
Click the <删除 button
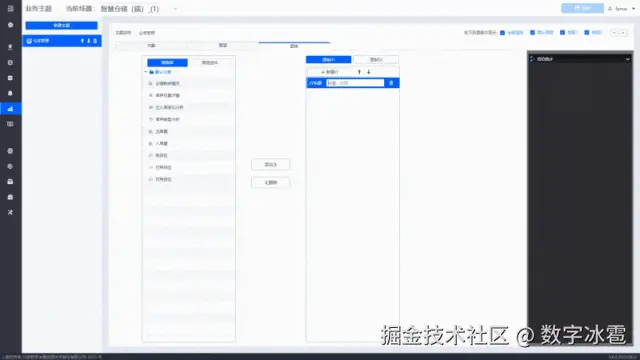tap(271, 182)
